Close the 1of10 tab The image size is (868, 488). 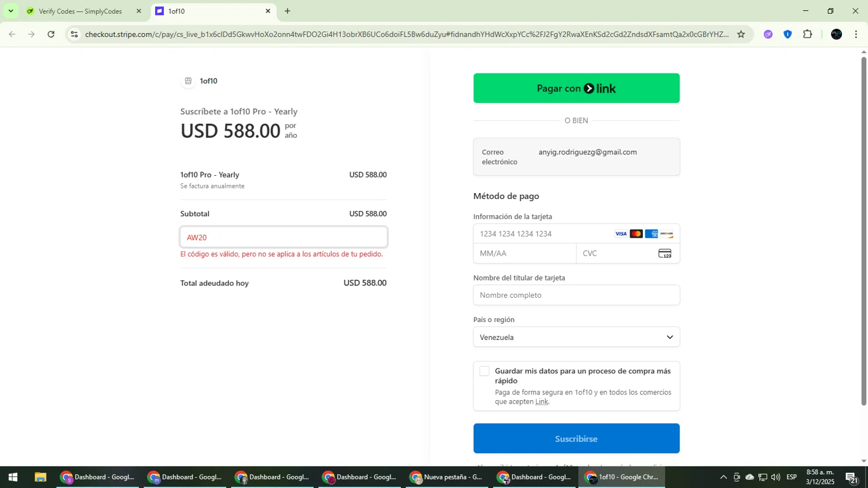[x=268, y=11]
